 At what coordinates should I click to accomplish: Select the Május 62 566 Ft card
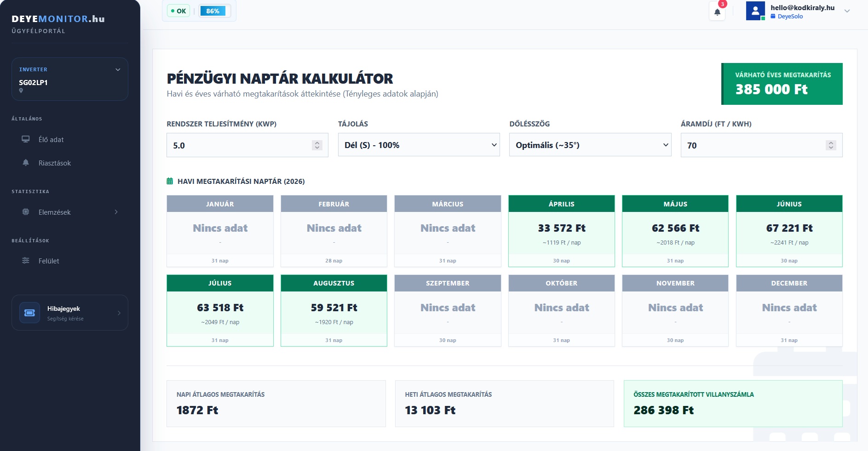coord(675,231)
